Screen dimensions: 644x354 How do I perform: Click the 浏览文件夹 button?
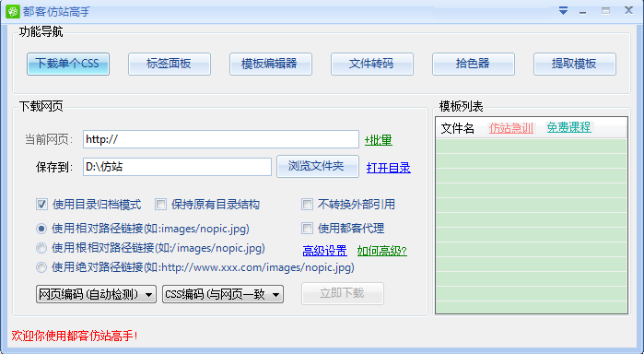[318, 167]
